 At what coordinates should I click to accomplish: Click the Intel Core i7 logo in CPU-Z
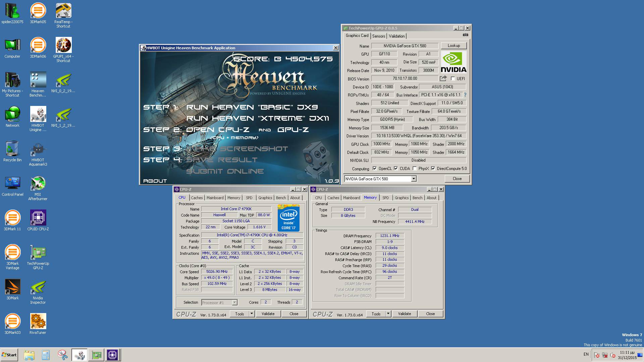pos(288,218)
